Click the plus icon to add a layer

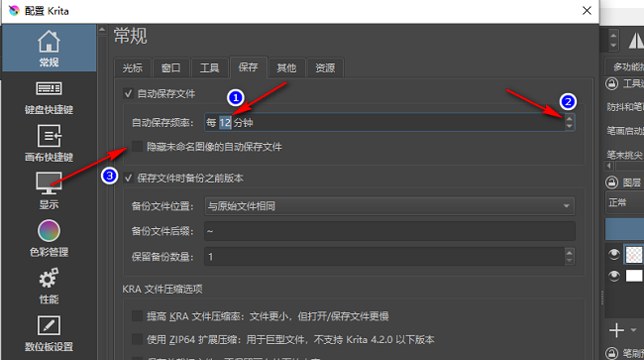click(616, 330)
